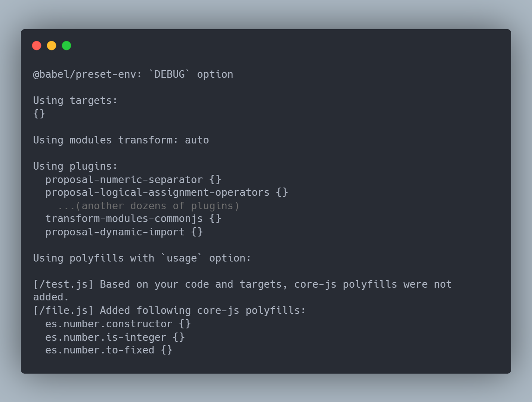Select the DEBUG word in the header line
The image size is (532, 402).
pos(170,74)
